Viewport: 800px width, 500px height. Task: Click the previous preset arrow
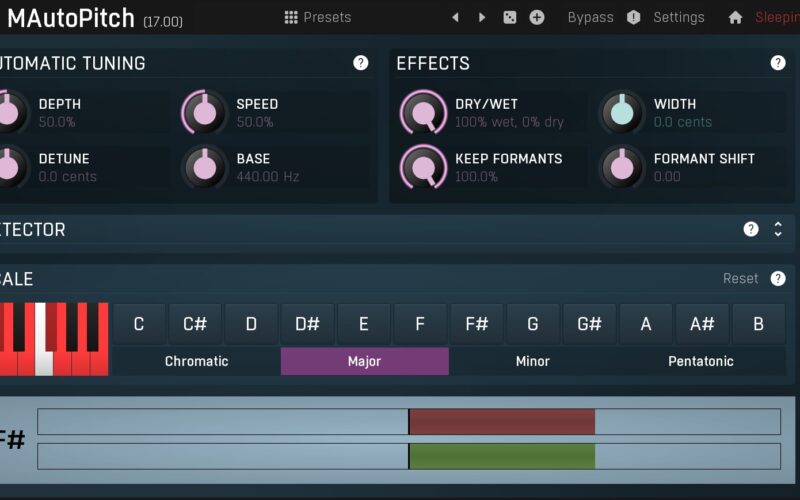[456, 17]
